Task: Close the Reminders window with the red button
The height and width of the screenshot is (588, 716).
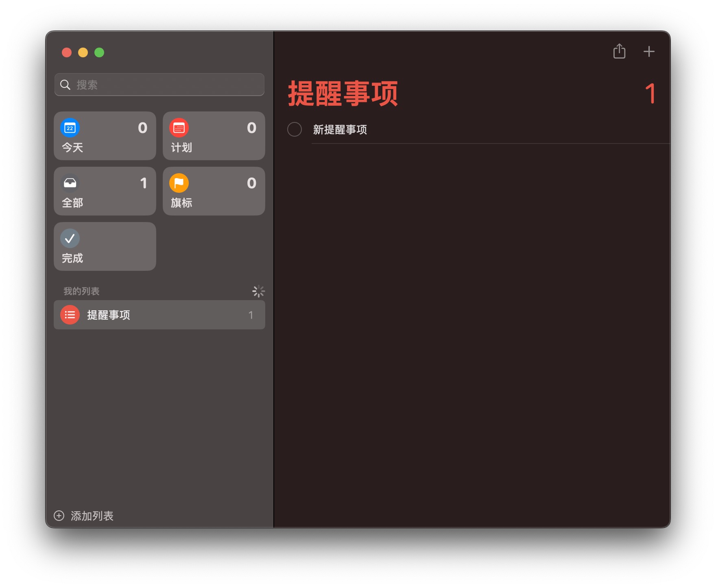Action: click(67, 52)
